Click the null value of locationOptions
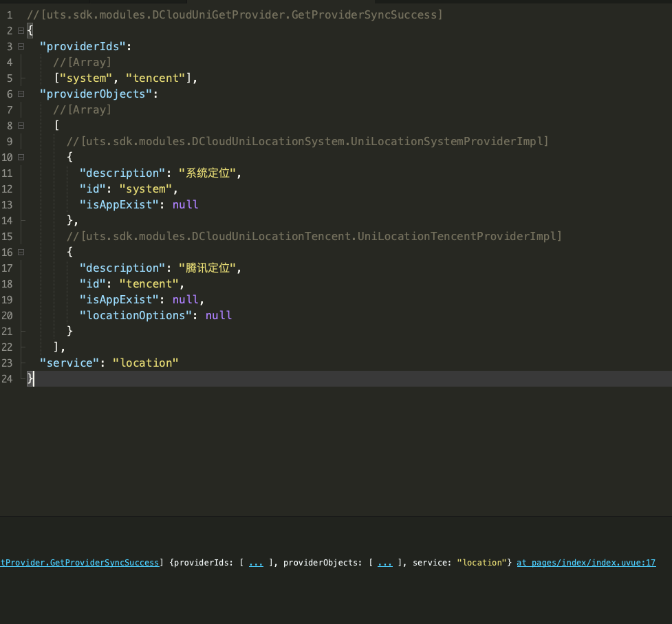 [219, 316]
